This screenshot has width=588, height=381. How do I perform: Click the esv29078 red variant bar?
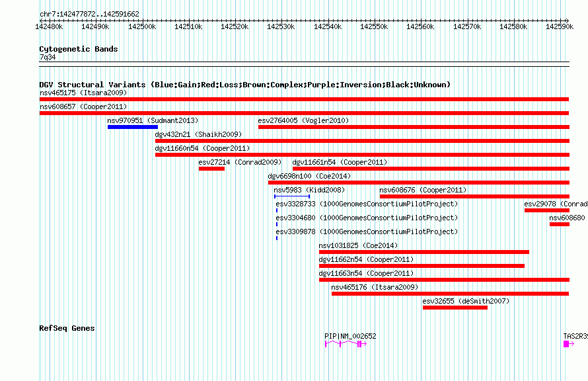547,210
